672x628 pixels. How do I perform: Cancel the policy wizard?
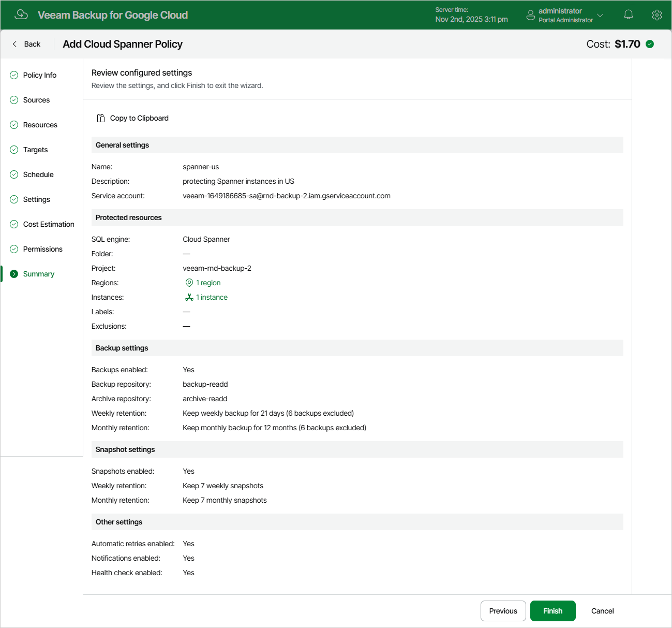click(603, 611)
